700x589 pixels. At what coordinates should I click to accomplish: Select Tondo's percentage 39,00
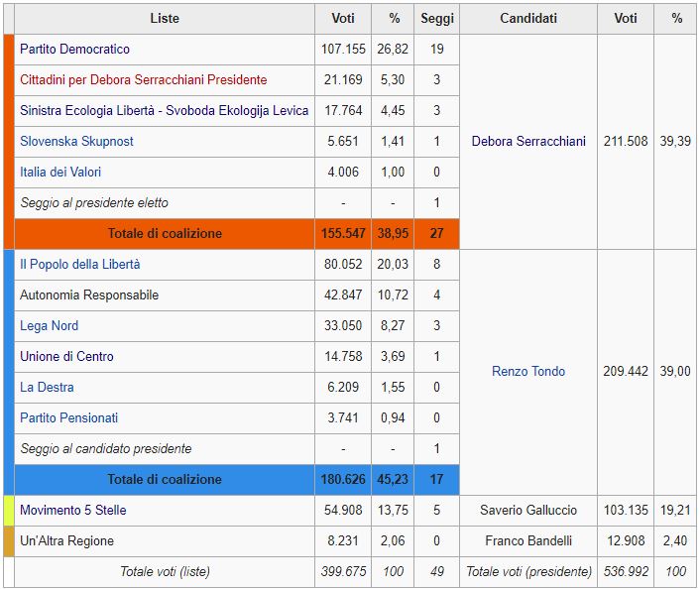pos(675,371)
